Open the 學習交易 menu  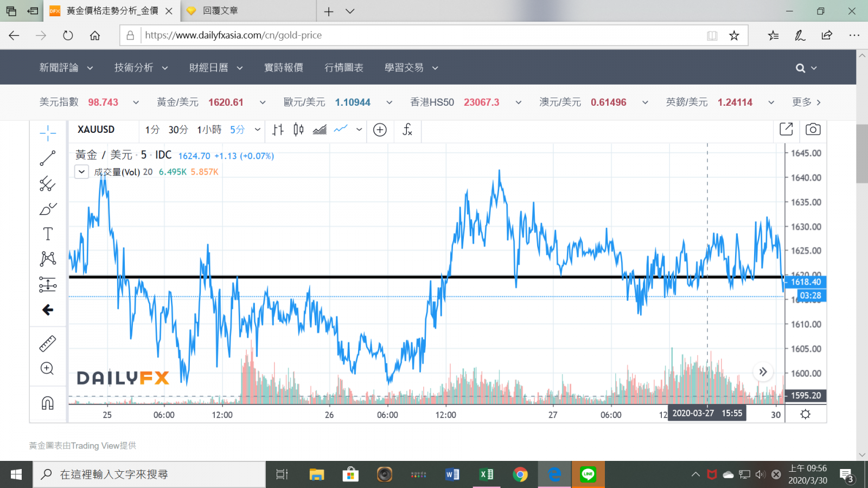411,68
